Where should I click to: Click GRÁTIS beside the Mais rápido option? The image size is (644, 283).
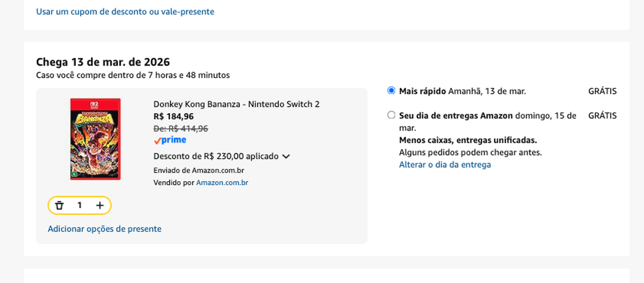tap(603, 91)
